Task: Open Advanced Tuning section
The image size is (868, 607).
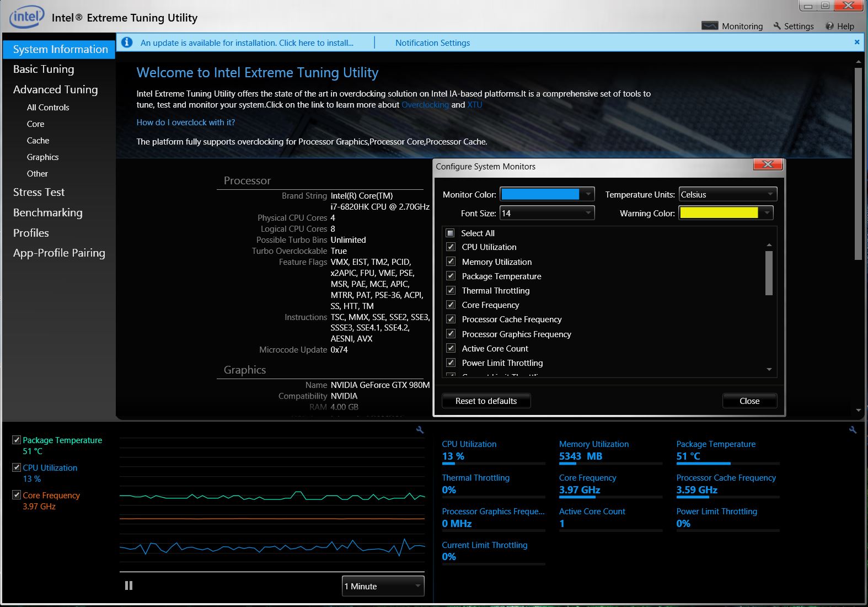Action: [x=55, y=89]
